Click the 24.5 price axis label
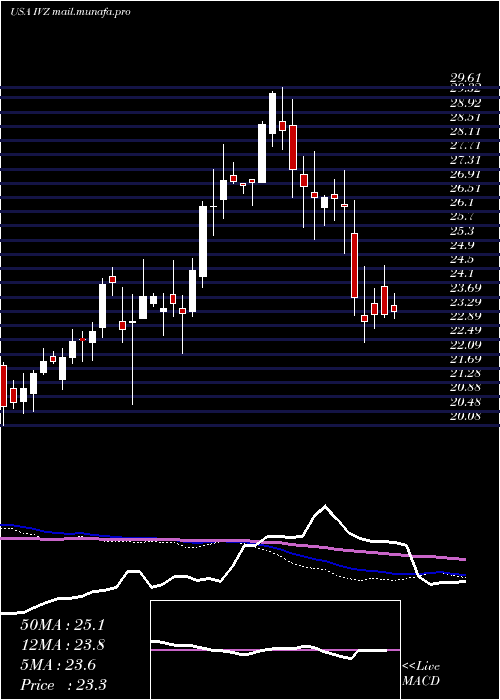Screen dimensions: 500x700 pyautogui.click(x=461, y=259)
